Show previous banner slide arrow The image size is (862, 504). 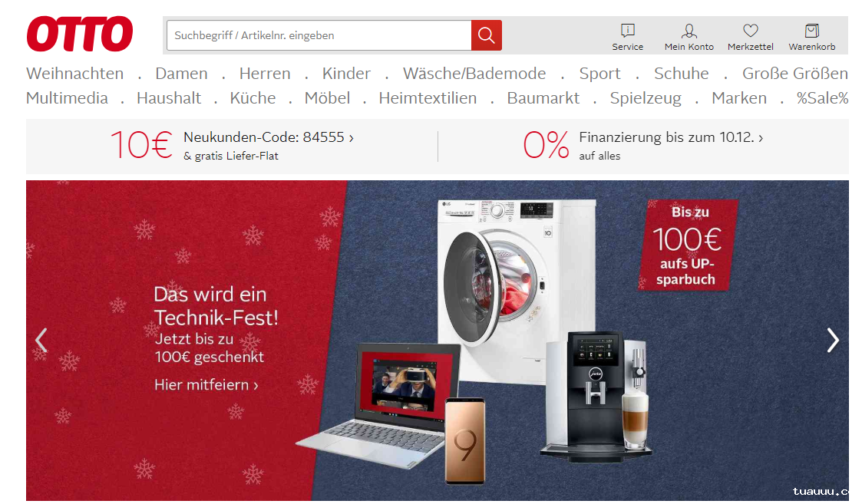coord(41,340)
